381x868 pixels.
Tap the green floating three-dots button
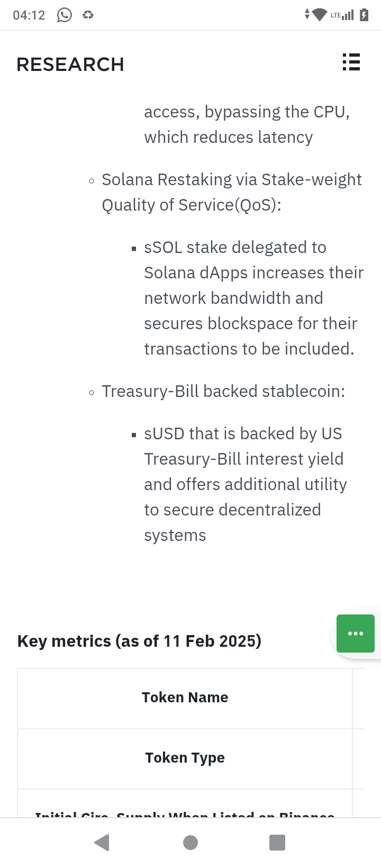pyautogui.click(x=356, y=633)
